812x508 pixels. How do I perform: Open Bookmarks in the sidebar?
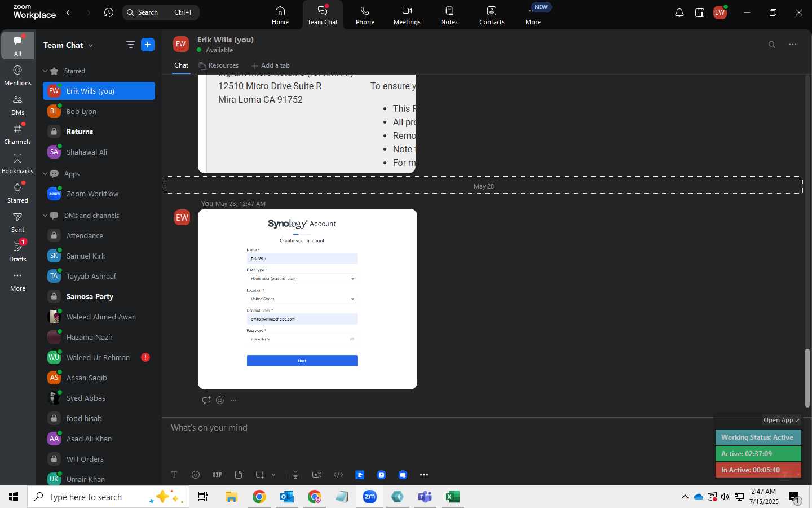tap(17, 163)
